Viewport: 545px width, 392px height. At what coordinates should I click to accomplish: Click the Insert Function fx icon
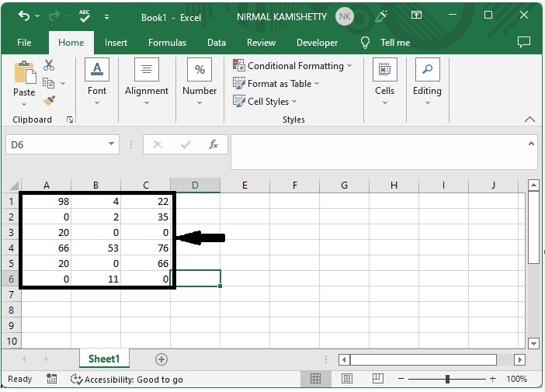[213, 144]
